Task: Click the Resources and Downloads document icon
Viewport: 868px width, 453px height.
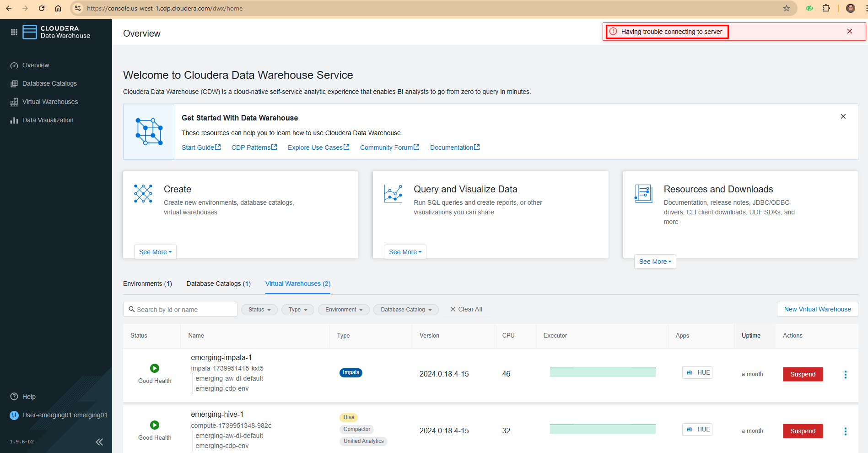Action: (x=643, y=194)
